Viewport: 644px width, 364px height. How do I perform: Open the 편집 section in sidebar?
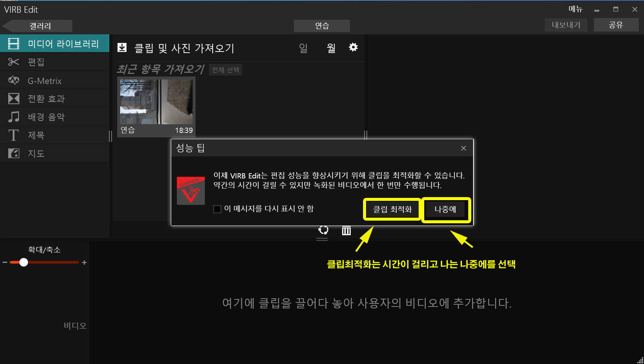(x=54, y=62)
